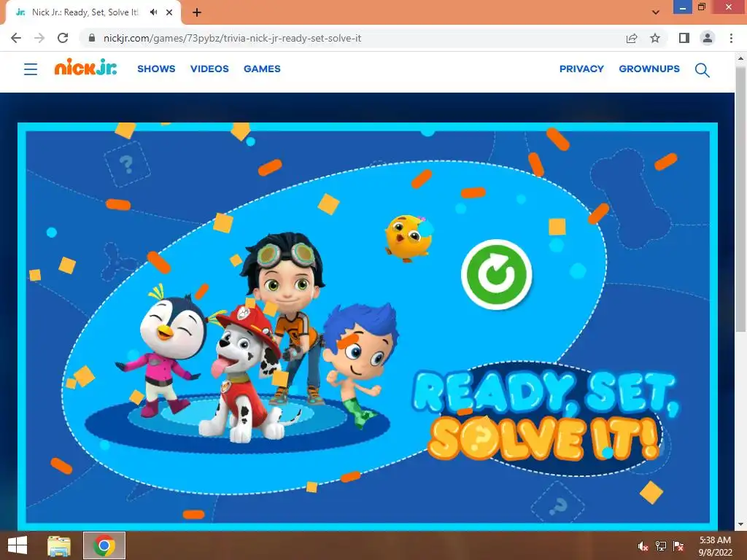Viewport: 747px width, 560px height.
Task: Open Chrome's three-dot menu
Action: [x=731, y=38]
